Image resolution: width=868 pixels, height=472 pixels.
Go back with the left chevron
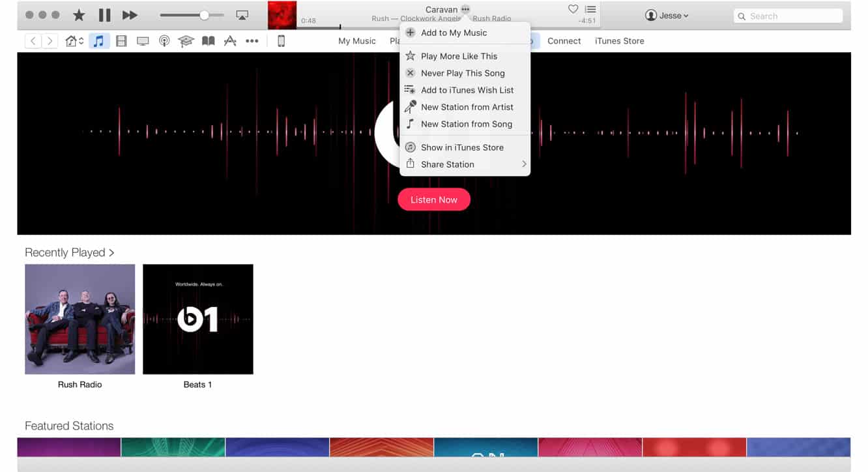(33, 41)
